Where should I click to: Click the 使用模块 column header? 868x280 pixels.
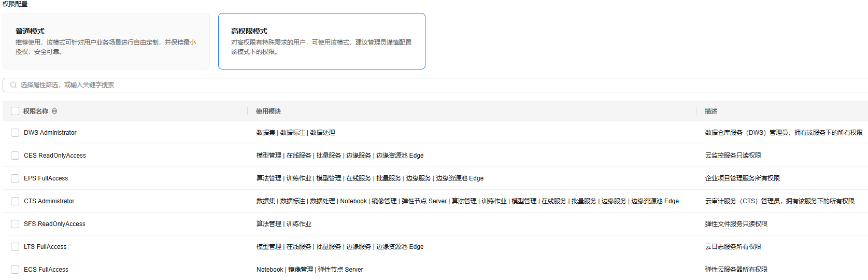[268, 111]
